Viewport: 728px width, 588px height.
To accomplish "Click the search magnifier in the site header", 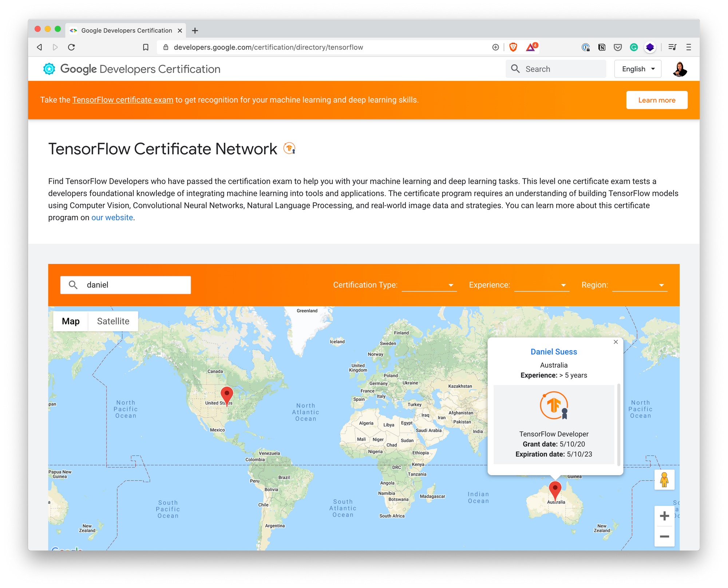I will point(515,68).
